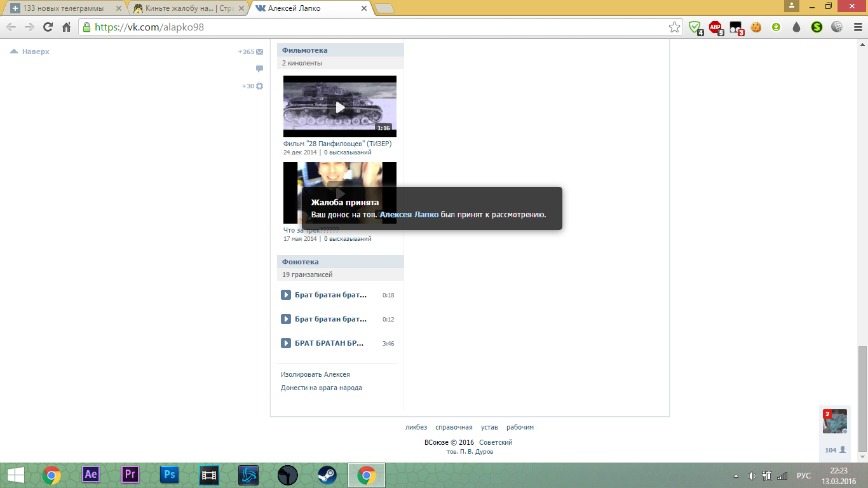Open Steam from the taskbar
The image size is (868, 488).
[327, 475]
